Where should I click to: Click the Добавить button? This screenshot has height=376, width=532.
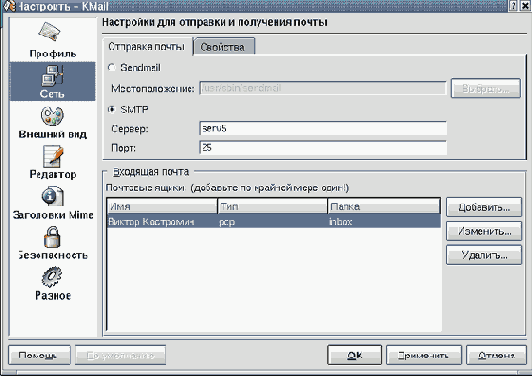484,207
